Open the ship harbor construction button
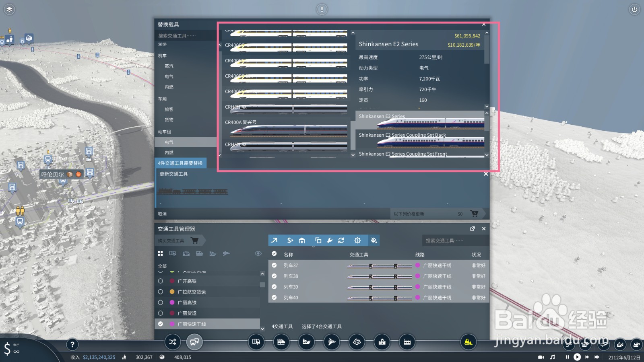The width and height of the screenshot is (644, 362). tap(306, 342)
